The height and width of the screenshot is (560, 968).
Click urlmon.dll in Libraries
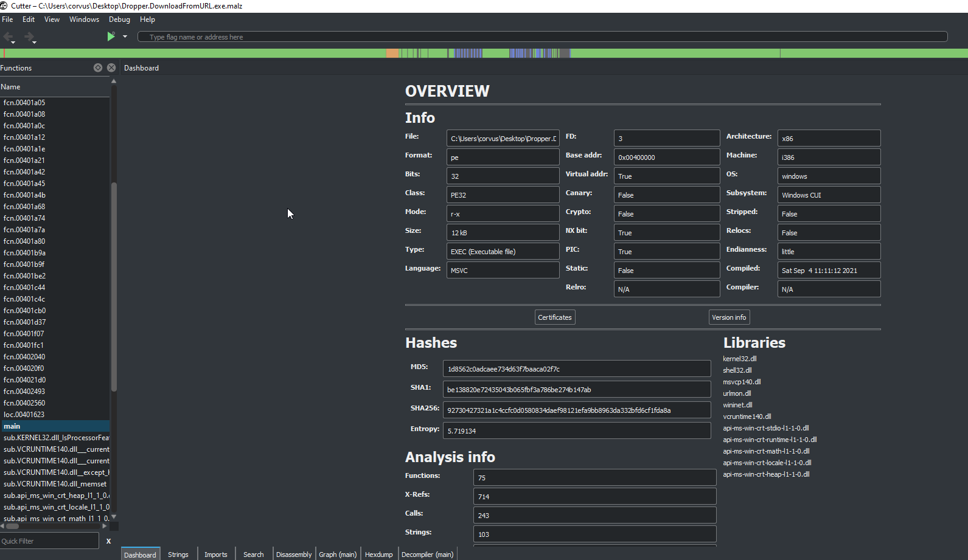[737, 393]
